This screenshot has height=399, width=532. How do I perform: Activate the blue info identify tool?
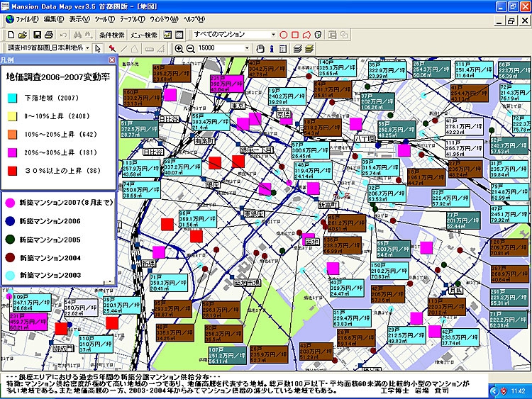click(272, 48)
